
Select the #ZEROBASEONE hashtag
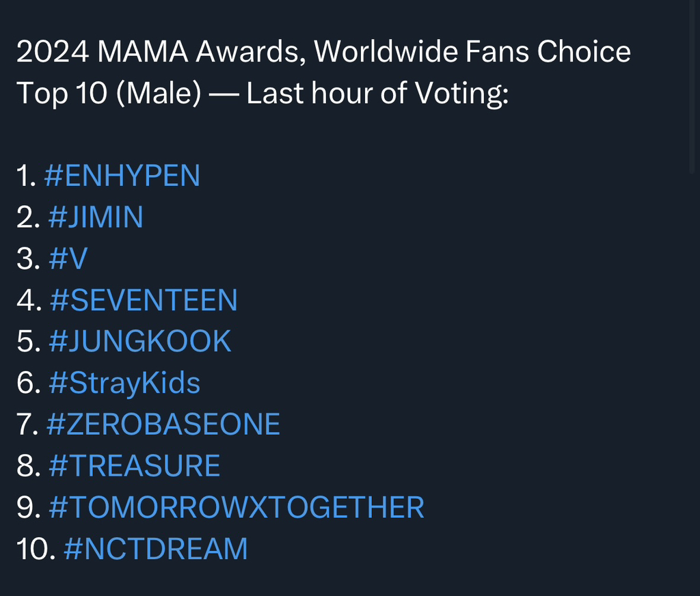[x=163, y=424]
